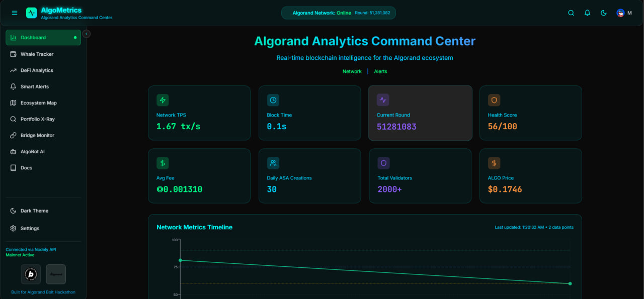
Task: Open search via magnifier icon in header
Action: point(571,13)
